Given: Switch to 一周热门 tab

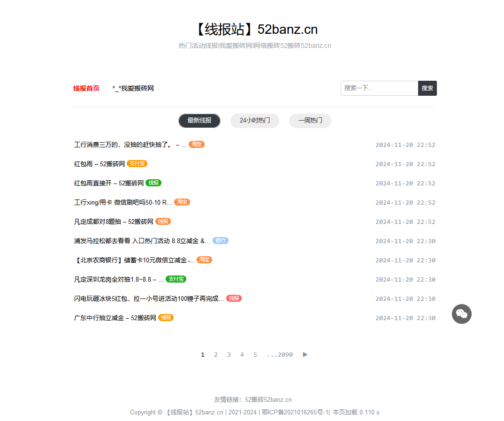Looking at the screenshot, I should (310, 121).
